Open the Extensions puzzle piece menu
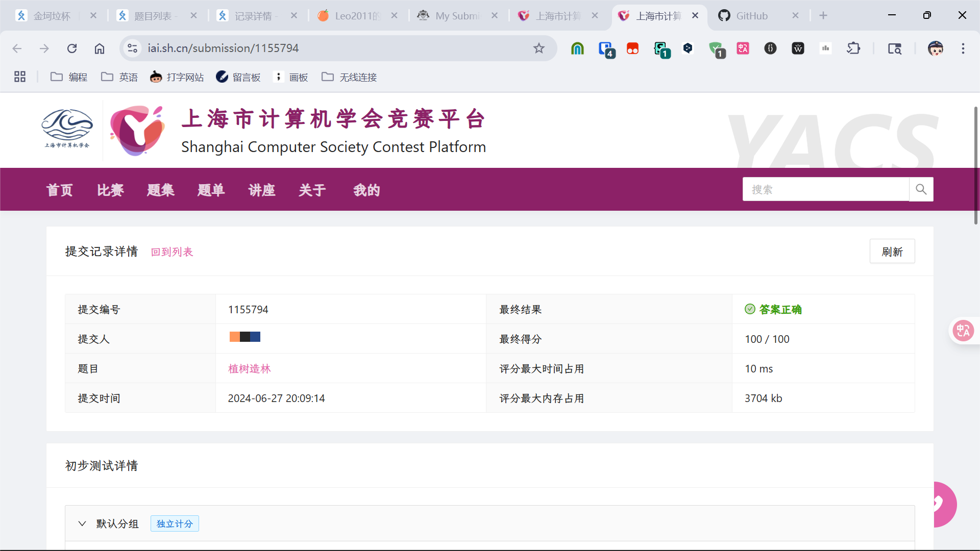 853,48
